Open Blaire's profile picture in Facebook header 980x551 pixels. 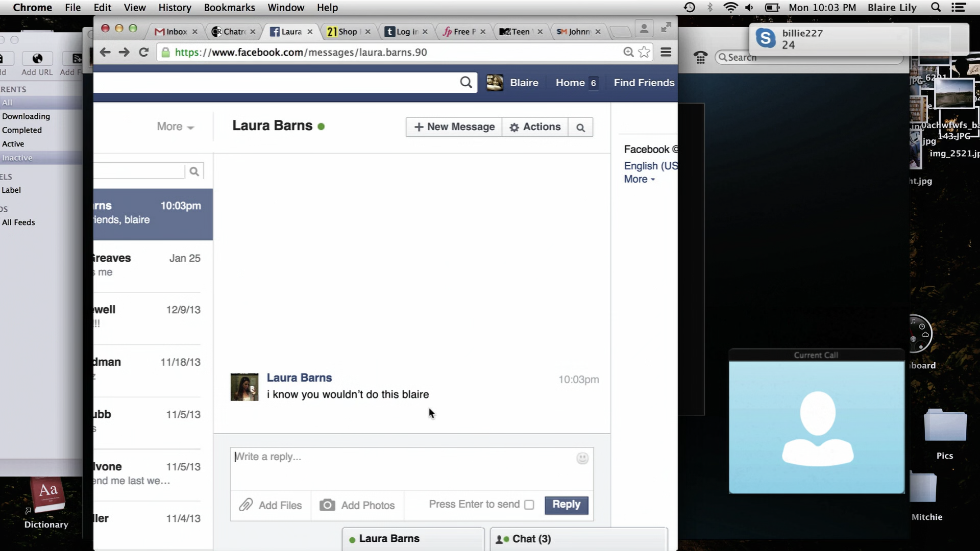tap(495, 83)
